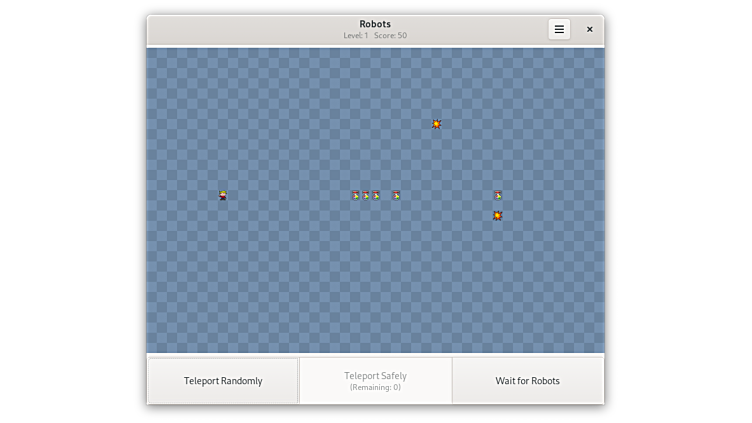The width and height of the screenshot is (752, 423).
Task: Click the leftmost robot in the cluster
Action: coord(355,195)
